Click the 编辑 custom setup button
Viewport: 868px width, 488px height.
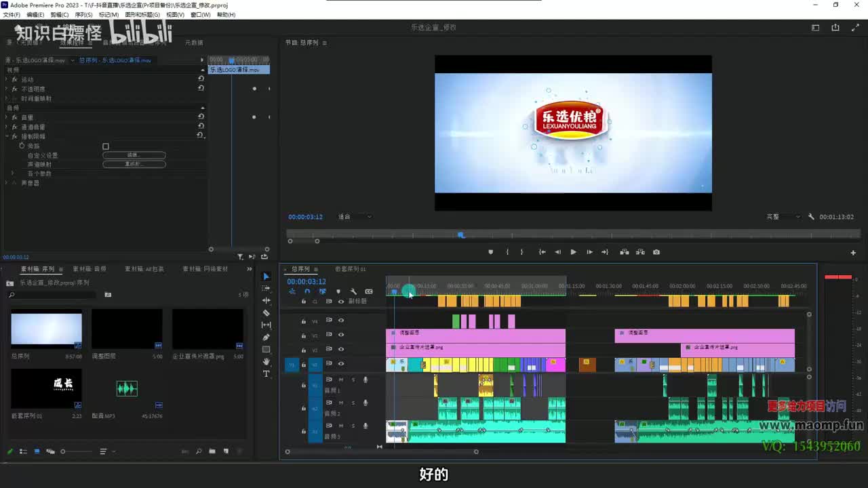click(134, 155)
